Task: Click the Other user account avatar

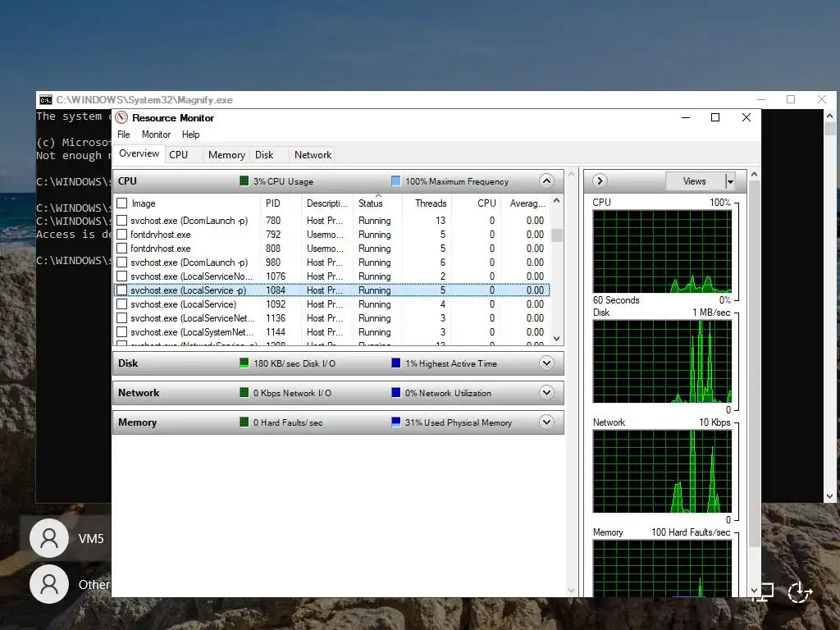Action: point(48,584)
